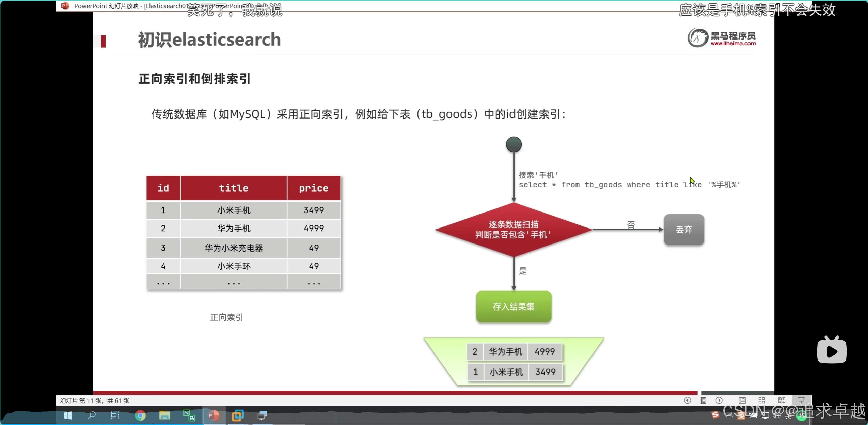Go to previous slide arrow button
Image resolution: width=868 pixels, height=425 pixels.
[x=687, y=400]
